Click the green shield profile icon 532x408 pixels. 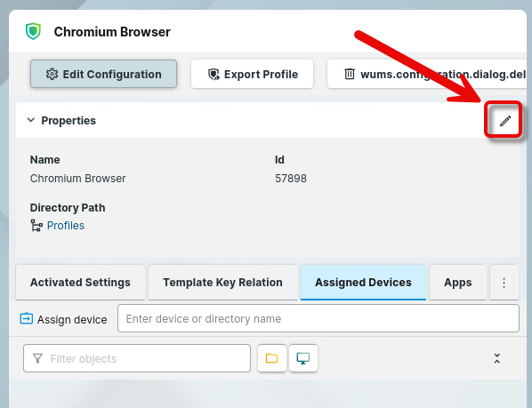[x=33, y=31]
